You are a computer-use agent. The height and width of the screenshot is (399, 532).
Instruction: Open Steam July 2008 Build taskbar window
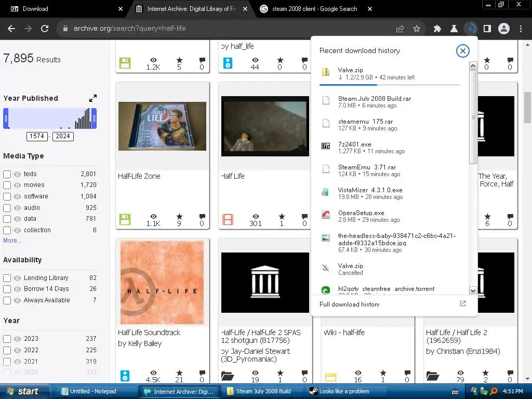click(263, 391)
